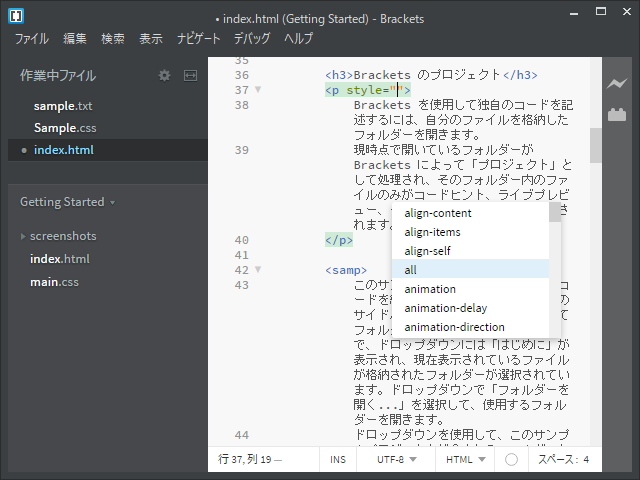The image size is (640, 480).
Task: Click the closing </p> tag on line 40
Action: click(x=339, y=240)
